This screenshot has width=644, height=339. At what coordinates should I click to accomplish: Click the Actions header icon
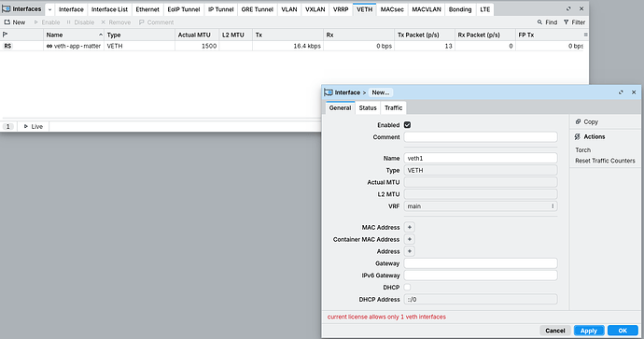click(x=578, y=137)
